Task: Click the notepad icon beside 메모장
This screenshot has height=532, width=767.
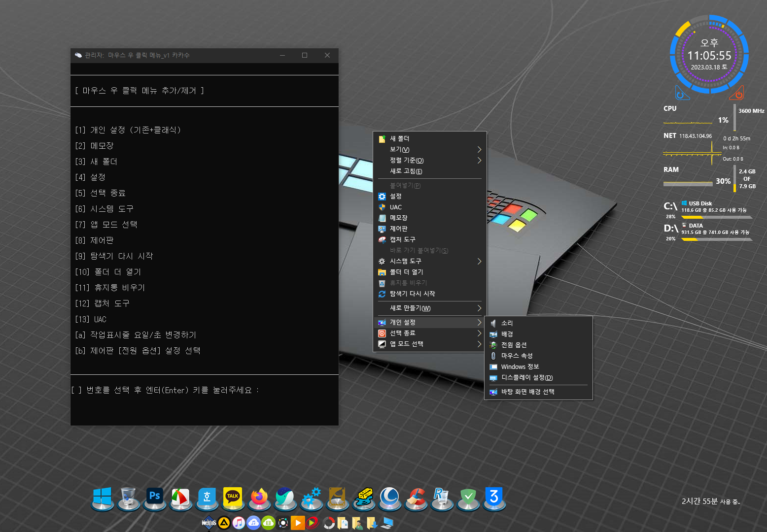Action: (x=382, y=218)
